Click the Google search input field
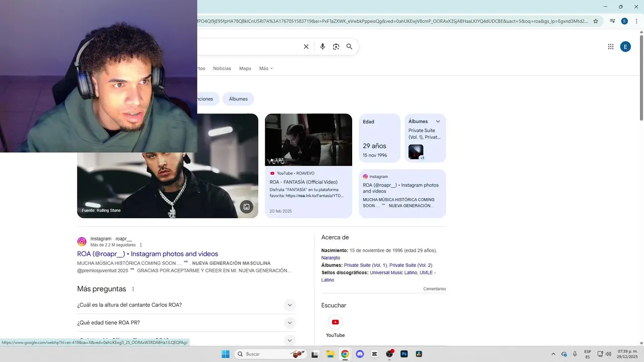Screen dimensions: 644x362 (x=249, y=47)
